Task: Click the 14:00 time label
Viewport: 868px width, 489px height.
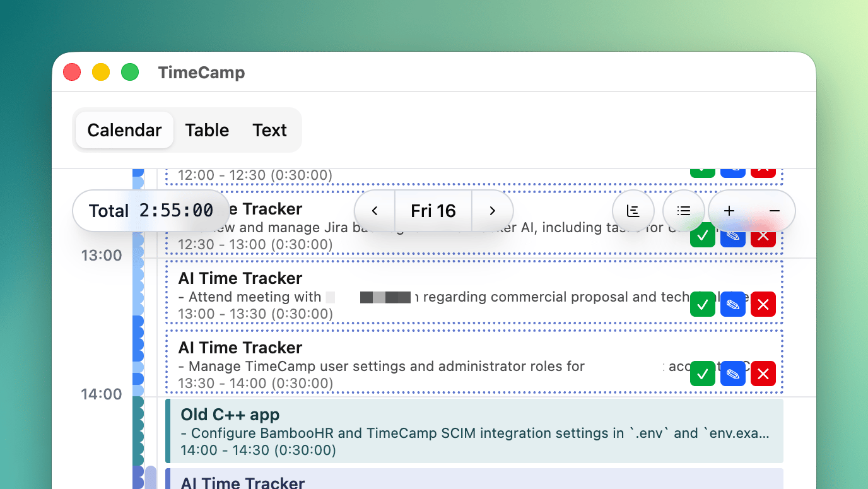Action: [102, 394]
